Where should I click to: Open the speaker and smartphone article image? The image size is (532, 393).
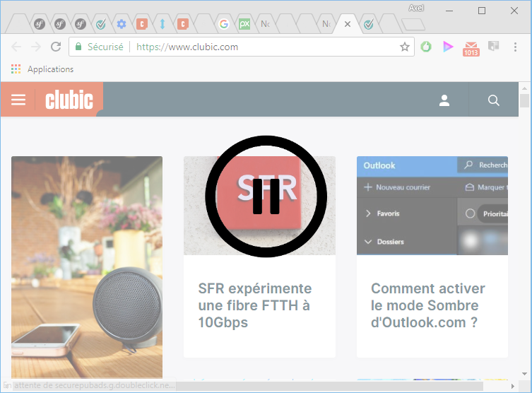[x=87, y=267]
